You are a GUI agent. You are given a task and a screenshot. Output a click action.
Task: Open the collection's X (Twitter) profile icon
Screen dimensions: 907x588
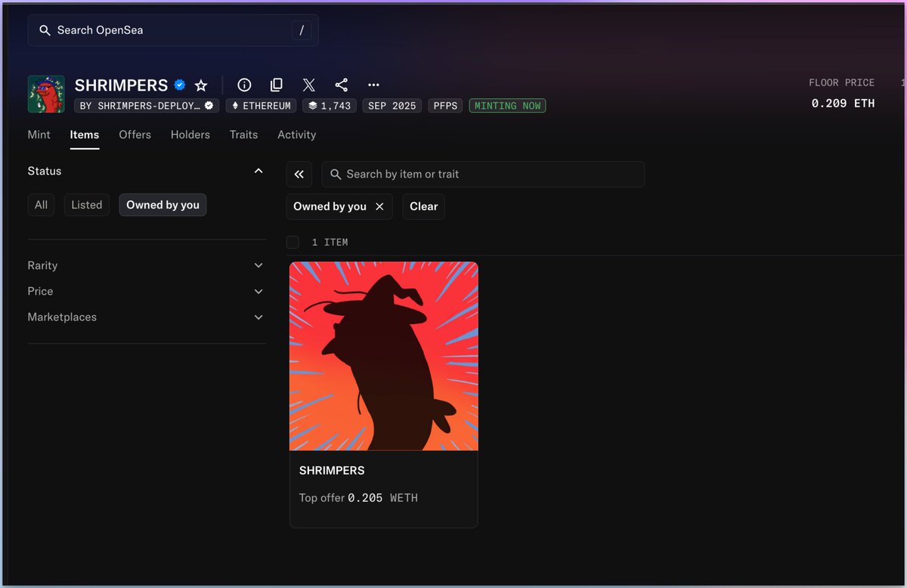tap(309, 85)
